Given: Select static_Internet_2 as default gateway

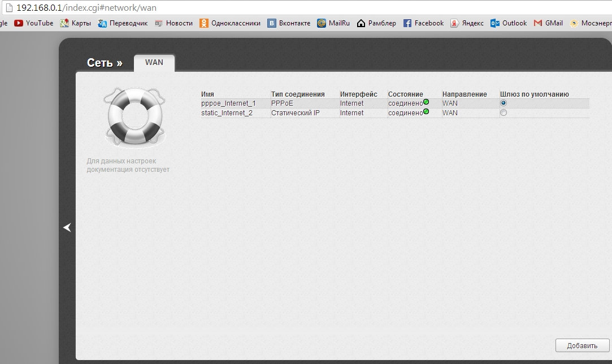Looking at the screenshot, I should point(504,113).
